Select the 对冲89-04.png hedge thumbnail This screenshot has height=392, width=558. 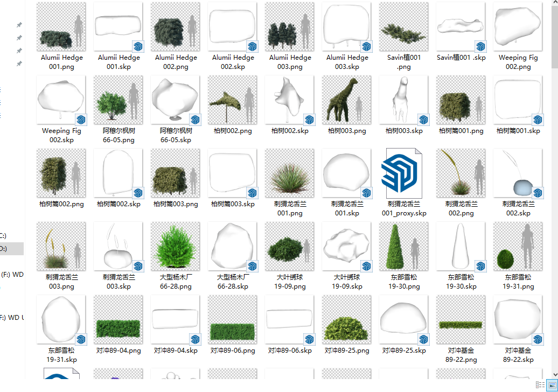click(x=118, y=320)
